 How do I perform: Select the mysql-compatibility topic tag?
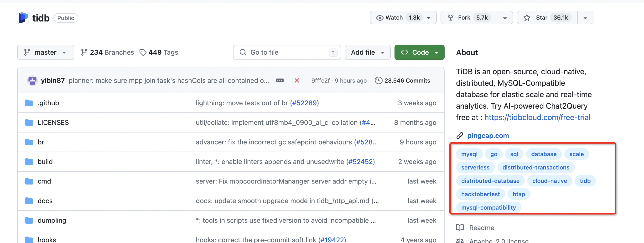coord(488,207)
